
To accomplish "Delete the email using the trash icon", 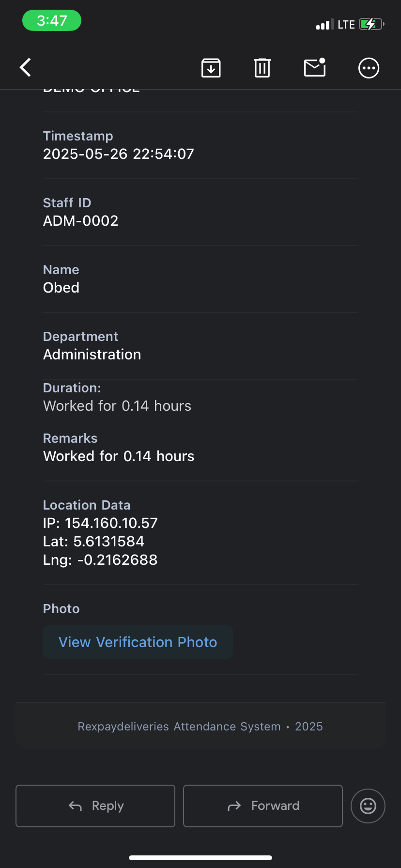I will [262, 68].
